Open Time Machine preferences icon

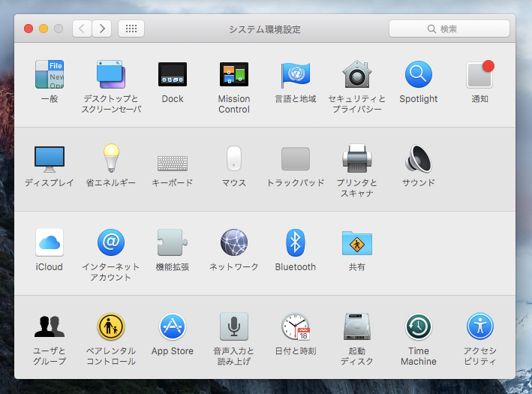(419, 326)
